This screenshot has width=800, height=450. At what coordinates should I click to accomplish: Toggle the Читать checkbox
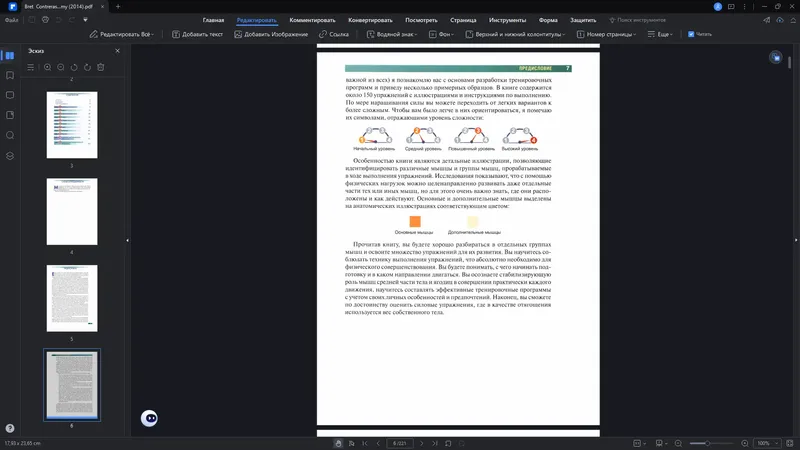point(691,34)
